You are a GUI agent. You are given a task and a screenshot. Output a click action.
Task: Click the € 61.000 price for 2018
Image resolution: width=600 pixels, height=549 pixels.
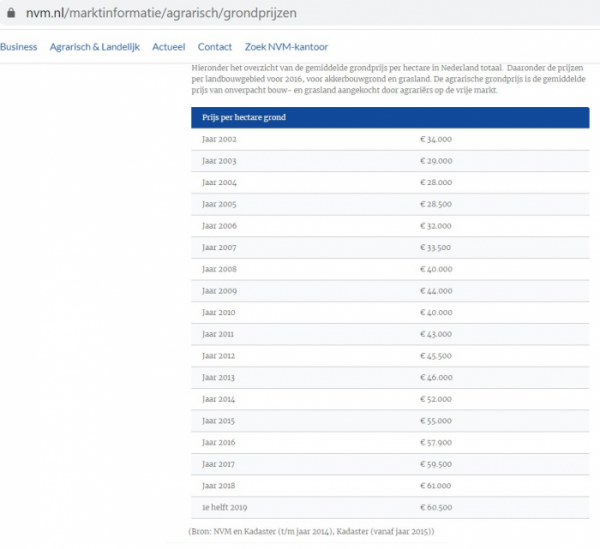click(x=436, y=485)
